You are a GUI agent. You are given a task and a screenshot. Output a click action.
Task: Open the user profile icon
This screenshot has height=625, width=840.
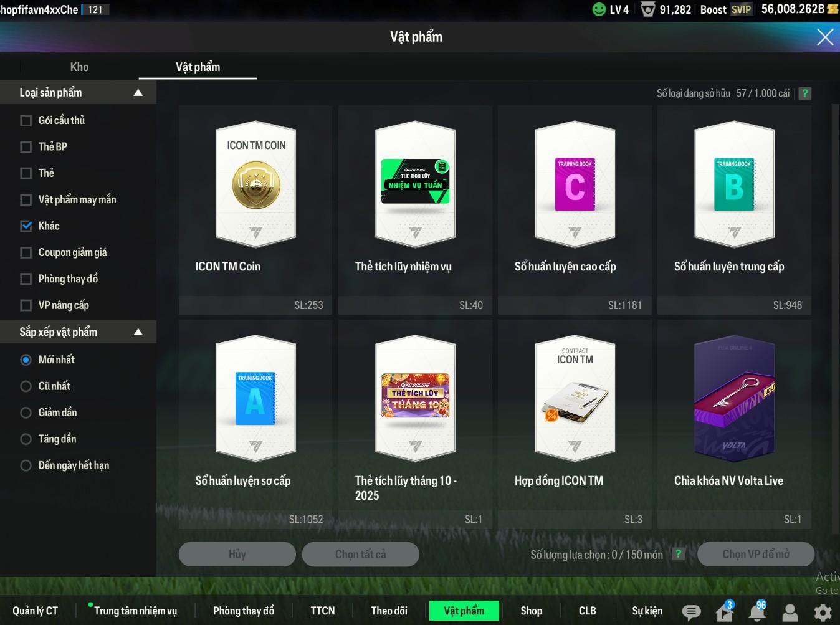tap(790, 613)
